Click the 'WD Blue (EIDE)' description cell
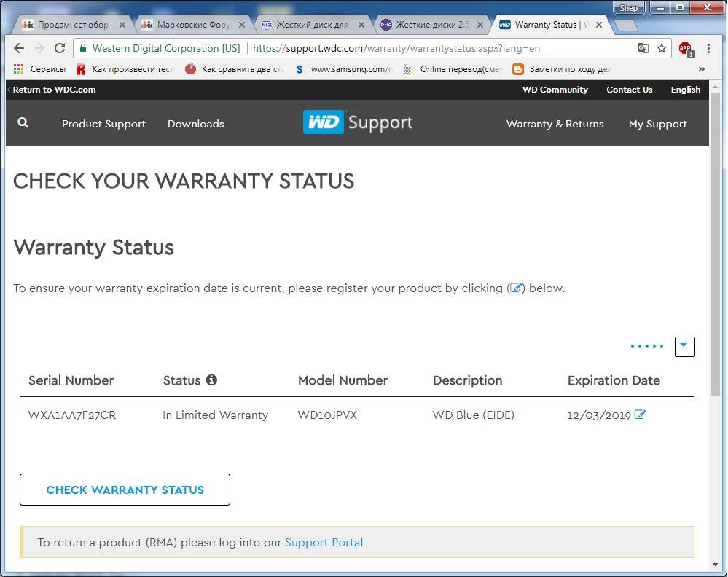This screenshot has width=728, height=577. (x=473, y=415)
